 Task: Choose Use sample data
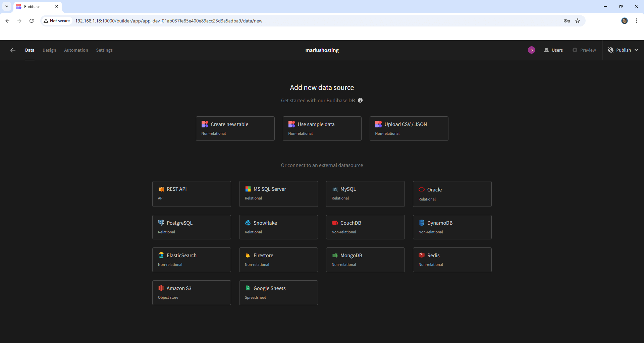pyautogui.click(x=322, y=128)
